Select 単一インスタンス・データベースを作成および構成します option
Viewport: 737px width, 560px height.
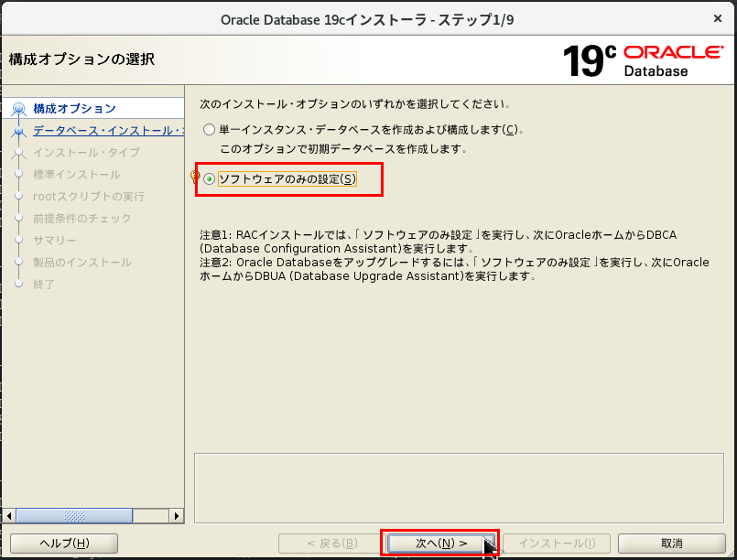210,129
